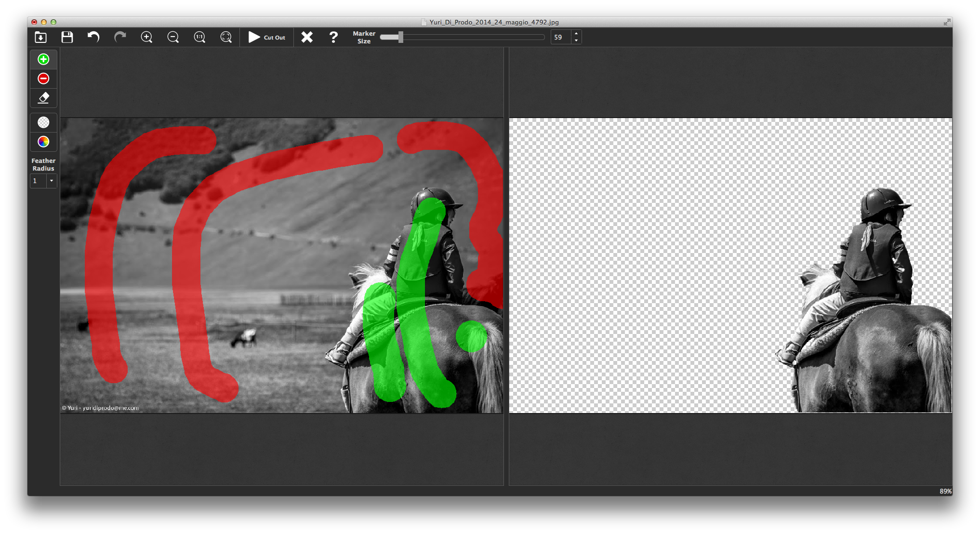The height and width of the screenshot is (534, 980).
Task: Choose transparent checkerboard background
Action: [43, 122]
